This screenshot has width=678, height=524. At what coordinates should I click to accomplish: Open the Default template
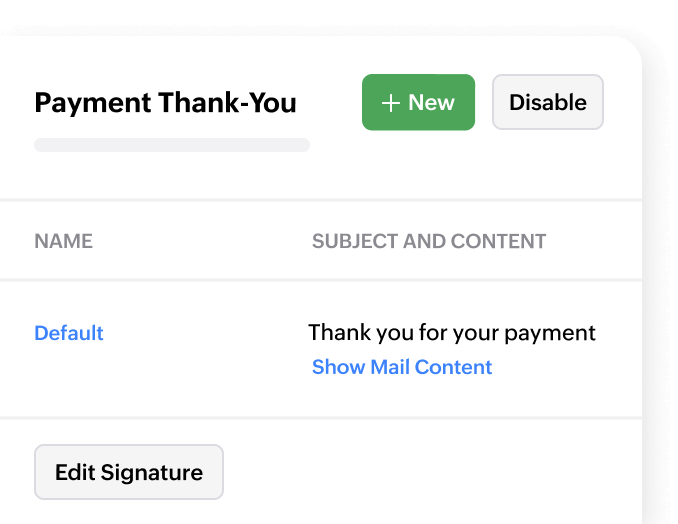click(x=69, y=333)
